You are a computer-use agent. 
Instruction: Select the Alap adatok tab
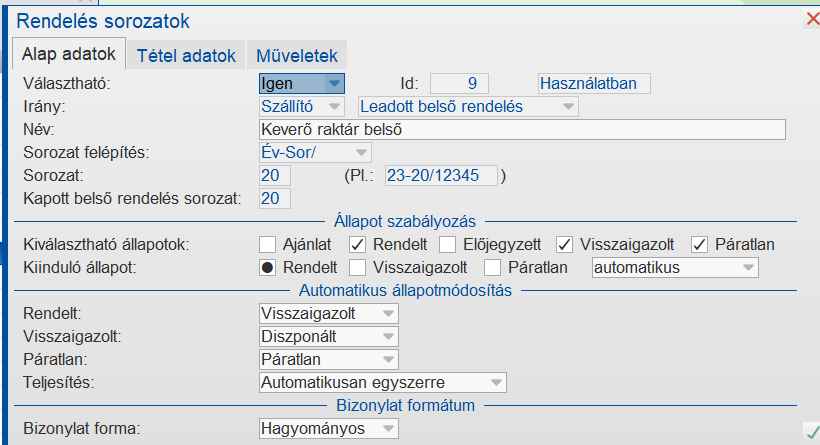69,55
